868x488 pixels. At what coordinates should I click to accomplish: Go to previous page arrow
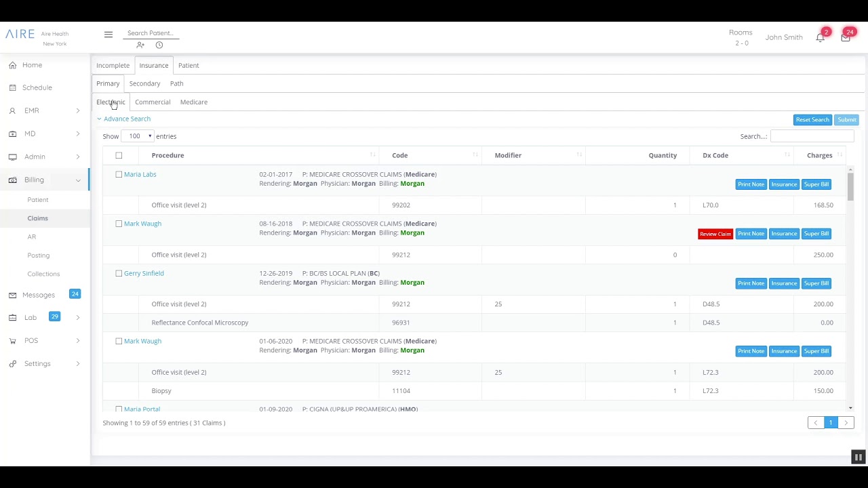point(816,422)
